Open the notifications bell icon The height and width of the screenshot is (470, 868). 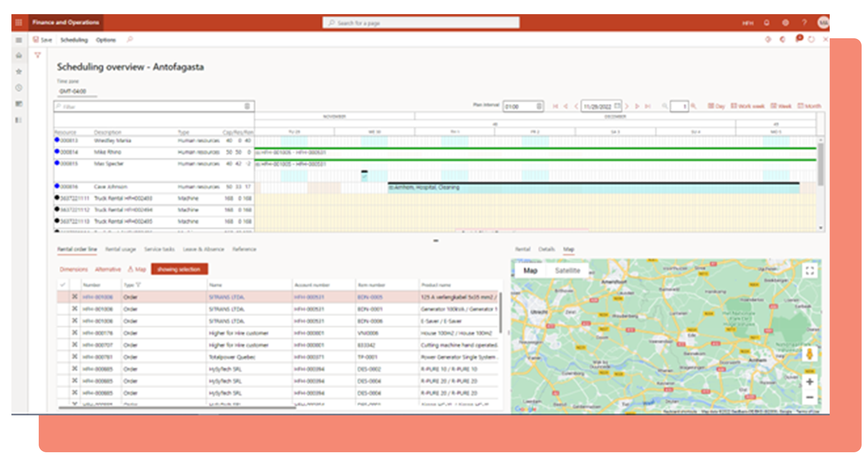pos(767,23)
